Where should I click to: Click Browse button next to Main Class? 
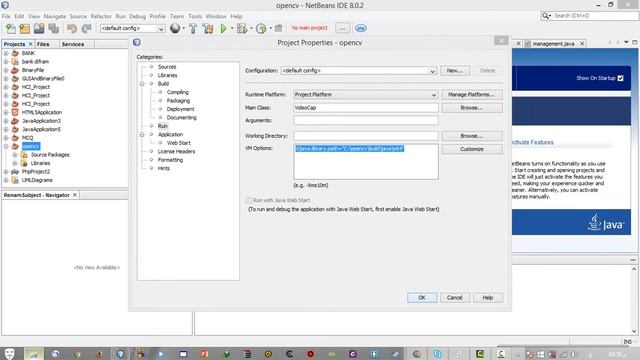coord(471,108)
